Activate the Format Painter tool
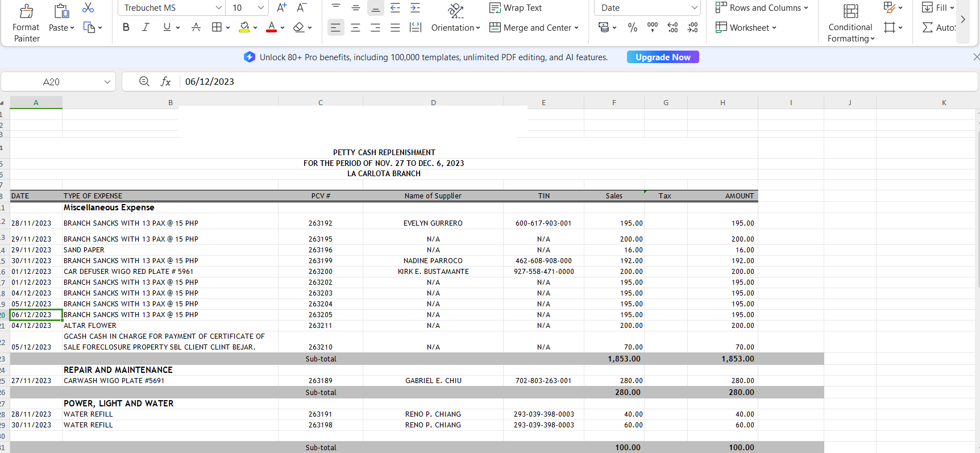Viewport: 980px width, 453px height. (x=26, y=23)
